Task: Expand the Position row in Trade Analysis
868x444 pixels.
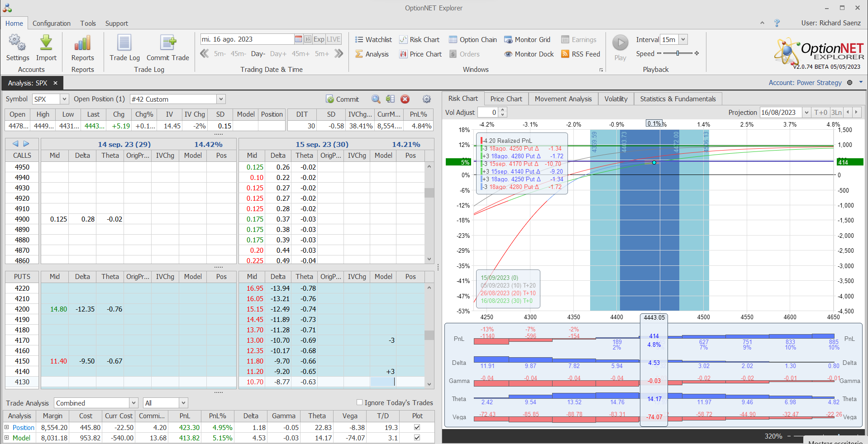Action: tap(7, 427)
